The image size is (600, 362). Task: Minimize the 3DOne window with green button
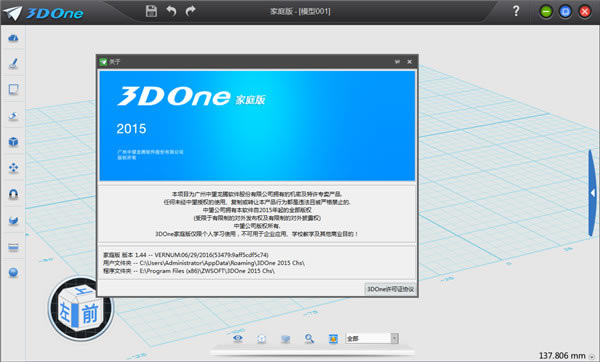[546, 12]
